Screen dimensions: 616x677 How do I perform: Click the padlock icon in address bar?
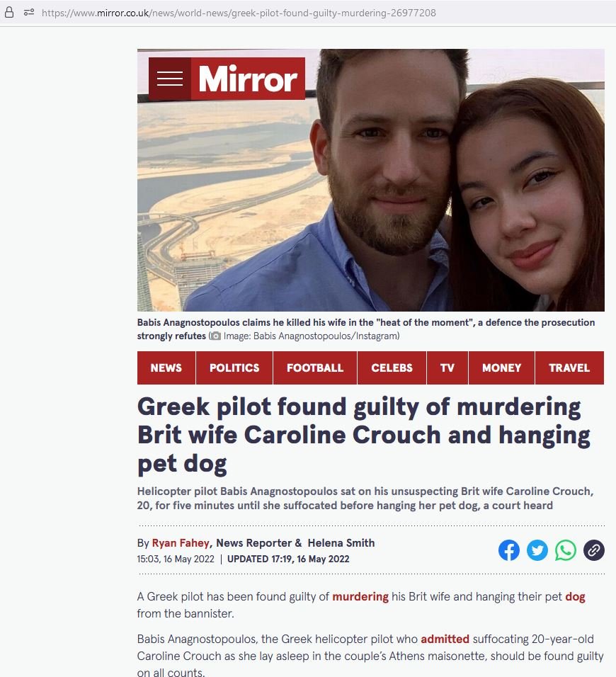pos(9,13)
